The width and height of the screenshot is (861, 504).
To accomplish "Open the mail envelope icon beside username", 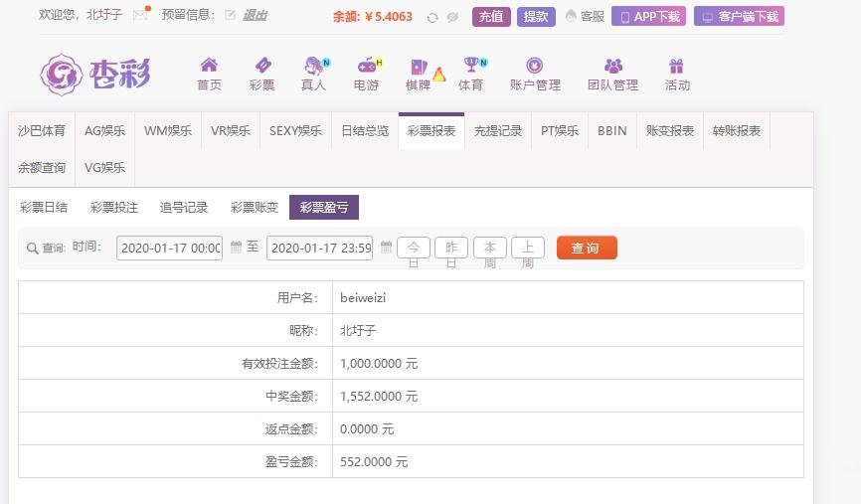I will 140,15.
